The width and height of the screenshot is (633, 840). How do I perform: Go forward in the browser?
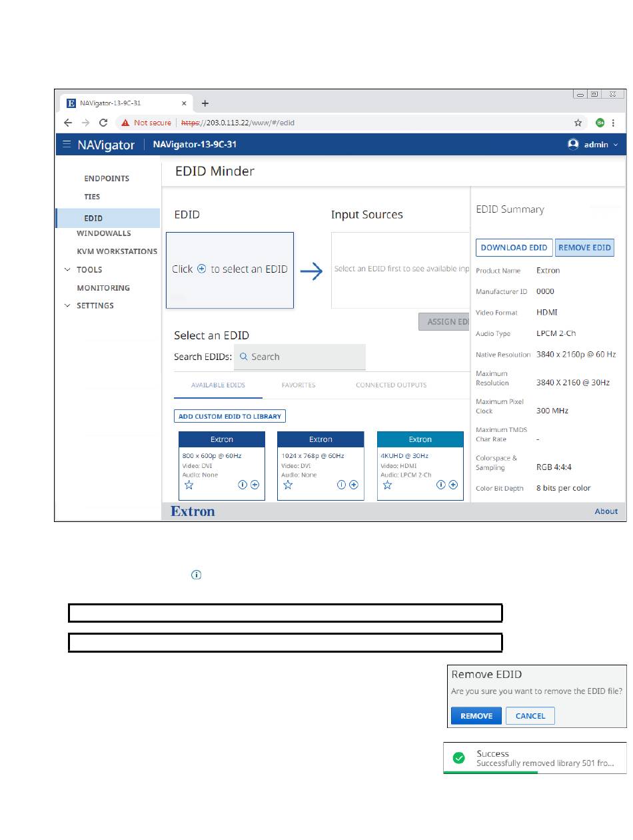85,123
